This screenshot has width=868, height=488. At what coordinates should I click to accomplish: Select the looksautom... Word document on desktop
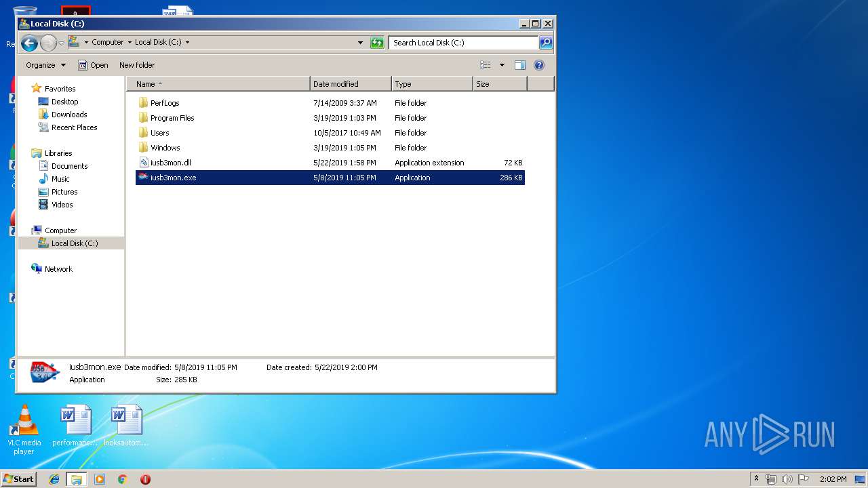(126, 426)
